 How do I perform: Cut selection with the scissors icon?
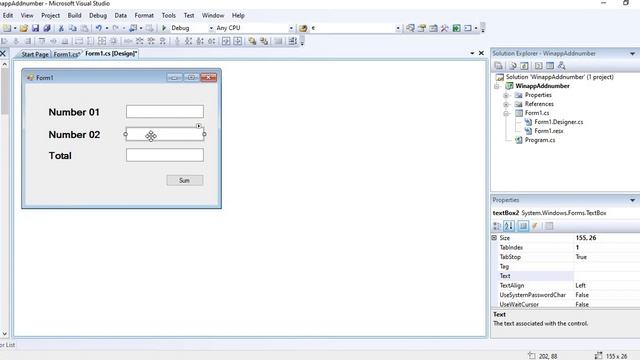61,28
